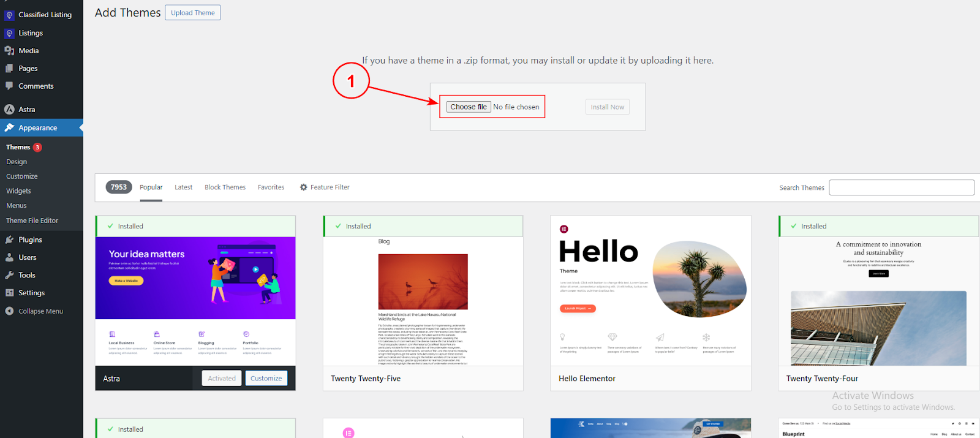
Task: Click the Appearance paintbrush icon
Action: [9, 128]
